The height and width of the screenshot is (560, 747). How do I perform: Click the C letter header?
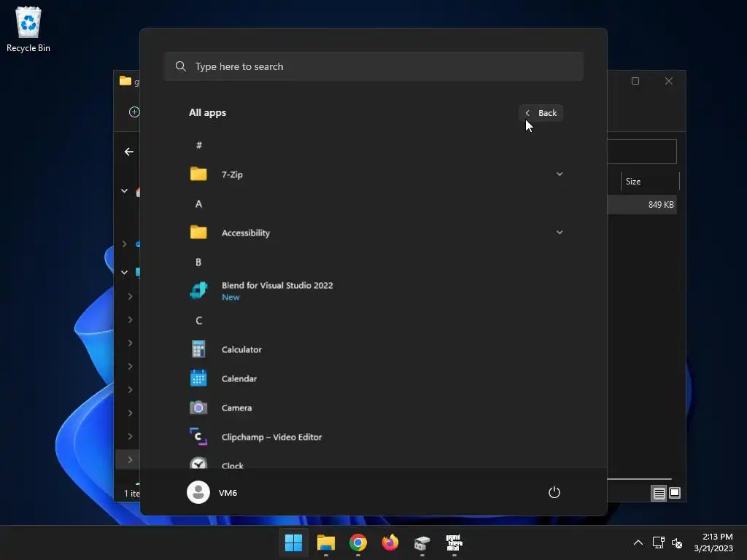click(x=198, y=321)
